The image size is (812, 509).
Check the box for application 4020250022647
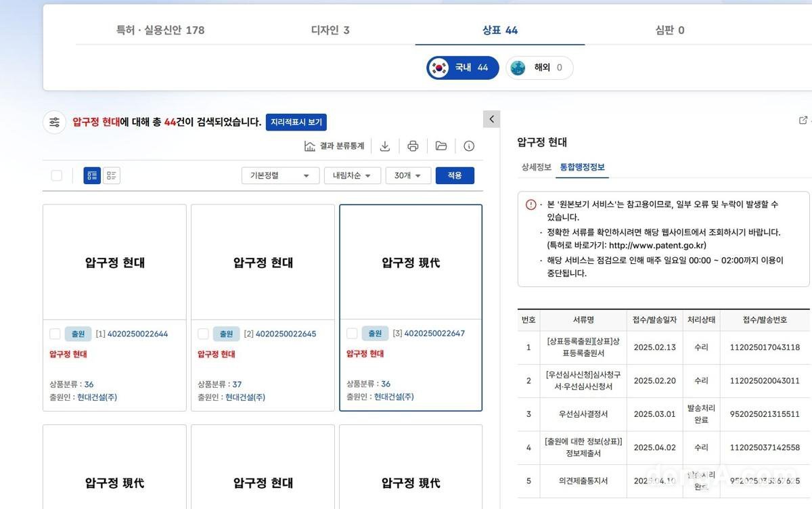point(352,334)
